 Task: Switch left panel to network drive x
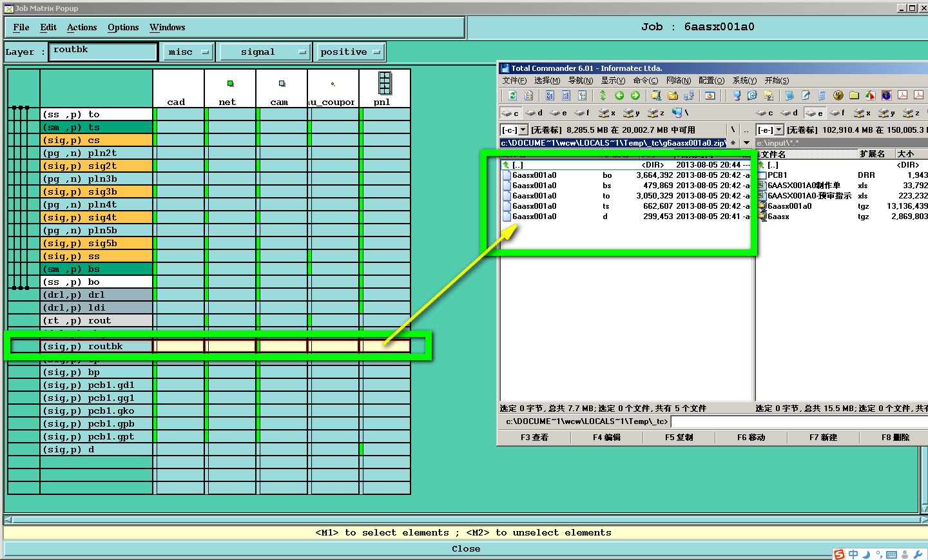click(x=607, y=113)
